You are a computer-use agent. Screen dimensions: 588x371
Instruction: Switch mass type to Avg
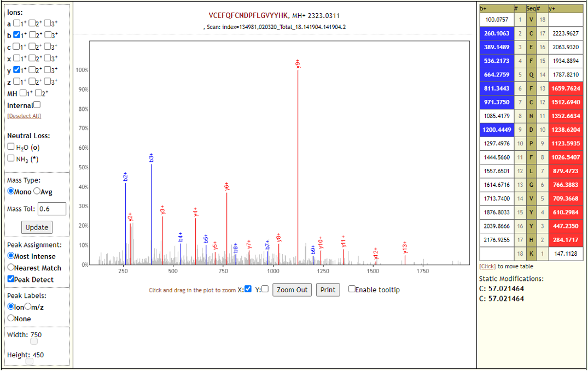click(37, 191)
